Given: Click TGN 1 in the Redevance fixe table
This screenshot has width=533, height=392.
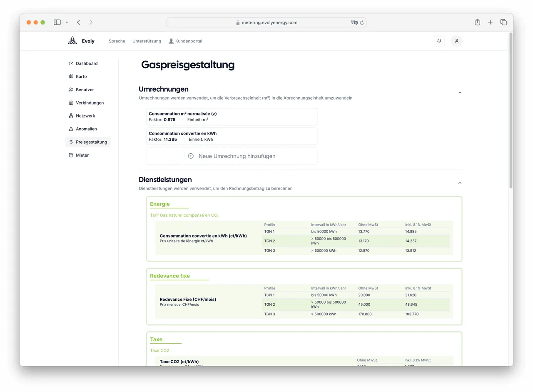Looking at the screenshot, I should pos(269,295).
